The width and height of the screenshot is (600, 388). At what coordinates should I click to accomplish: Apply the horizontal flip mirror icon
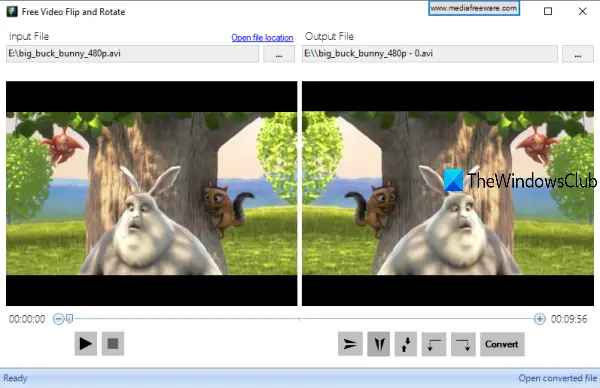click(379, 344)
